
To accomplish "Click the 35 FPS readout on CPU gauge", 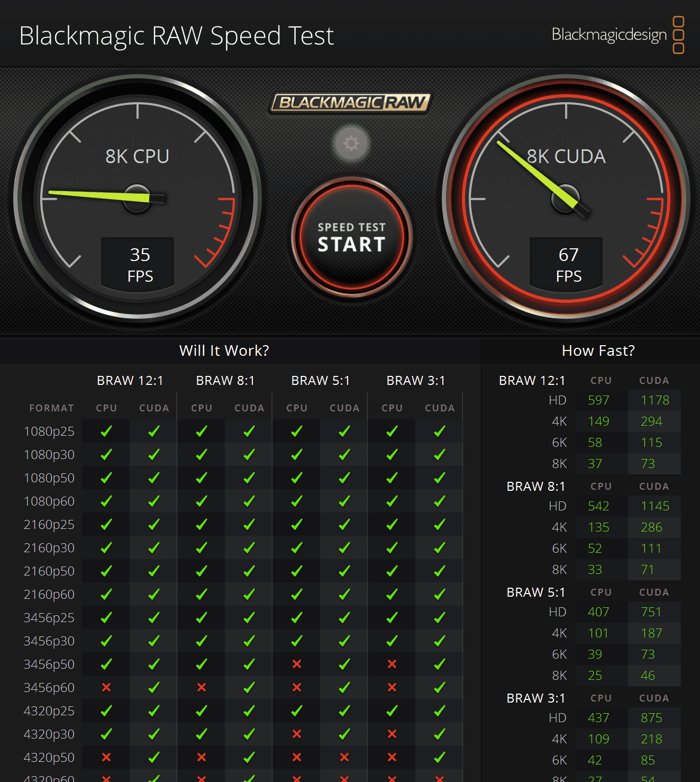I will [140, 265].
